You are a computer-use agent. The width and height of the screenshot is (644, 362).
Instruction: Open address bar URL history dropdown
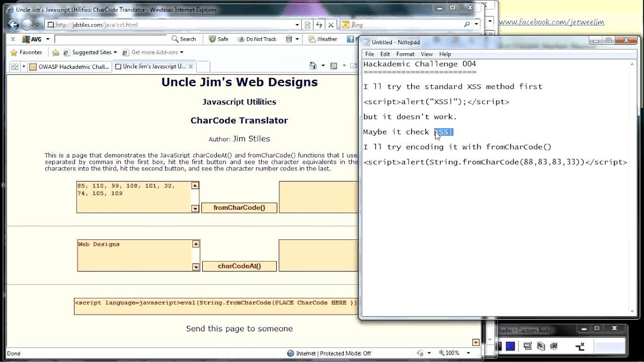(x=297, y=25)
